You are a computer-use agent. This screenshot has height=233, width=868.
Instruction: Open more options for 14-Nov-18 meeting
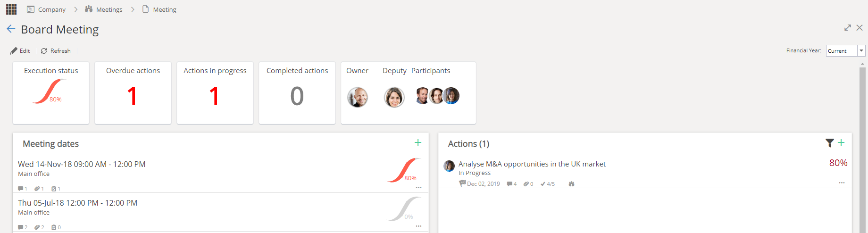(x=418, y=188)
